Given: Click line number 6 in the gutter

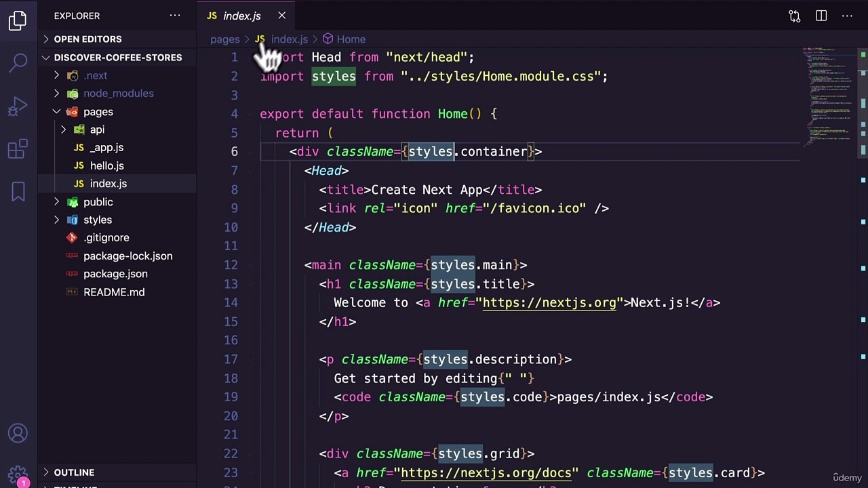Looking at the screenshot, I should 234,152.
